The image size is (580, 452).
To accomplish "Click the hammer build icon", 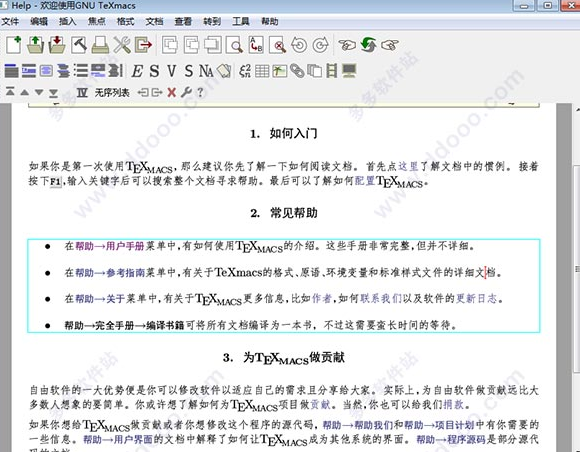I will tap(78, 45).
